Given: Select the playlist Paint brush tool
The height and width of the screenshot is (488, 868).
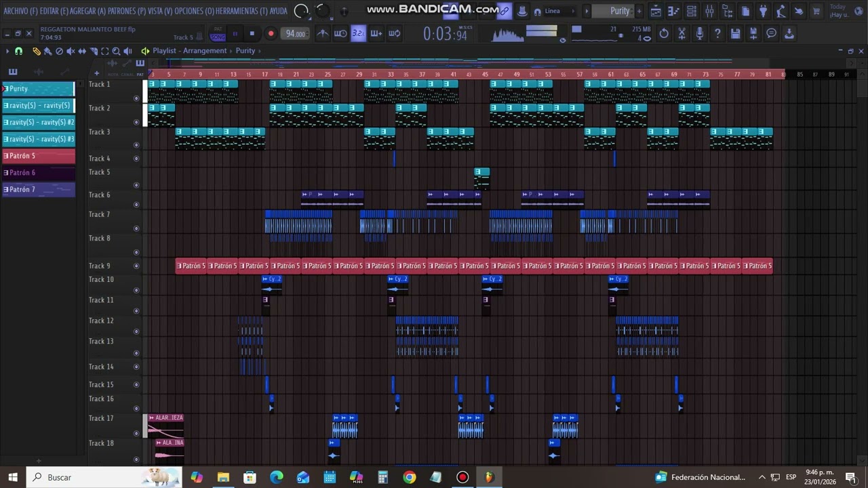Looking at the screenshot, I should [47, 51].
